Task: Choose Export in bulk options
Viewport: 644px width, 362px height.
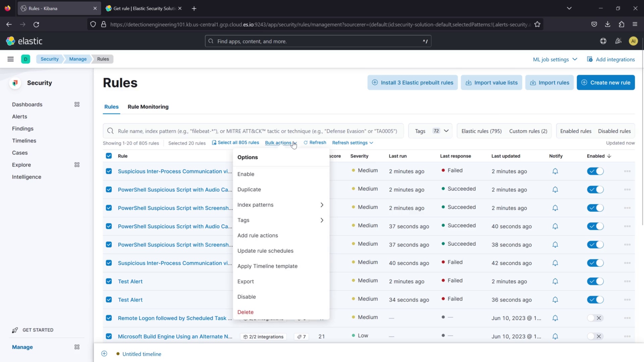Action: tap(281, 282)
